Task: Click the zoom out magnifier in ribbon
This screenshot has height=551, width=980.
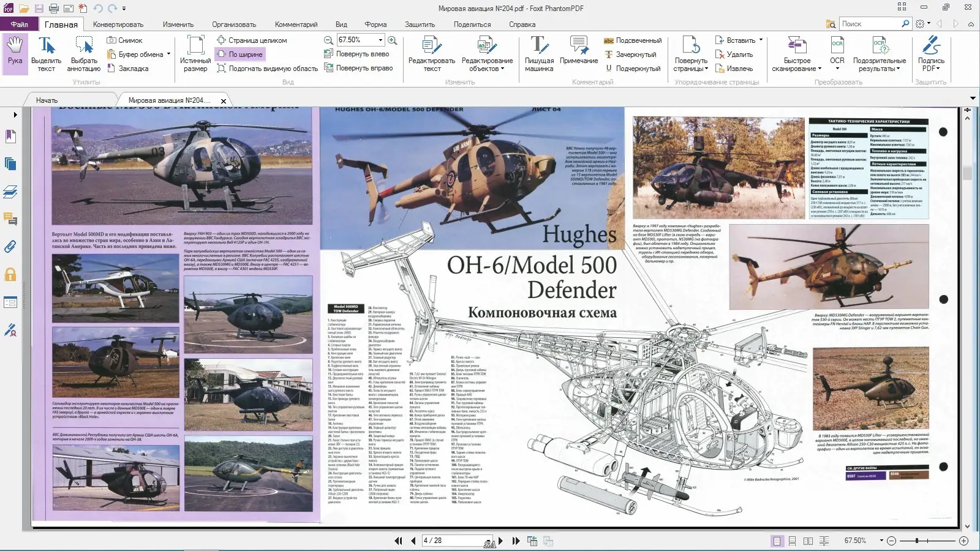Action: (328, 40)
